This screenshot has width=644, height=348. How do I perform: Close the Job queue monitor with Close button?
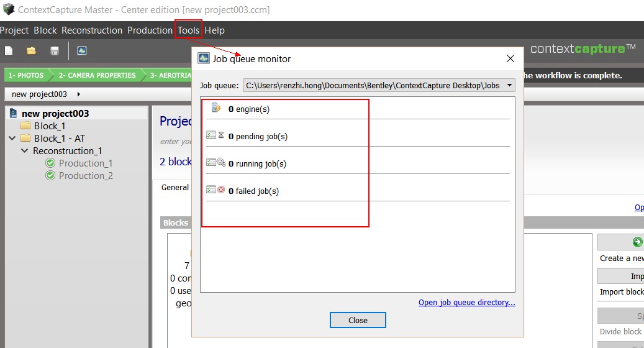pyautogui.click(x=358, y=320)
